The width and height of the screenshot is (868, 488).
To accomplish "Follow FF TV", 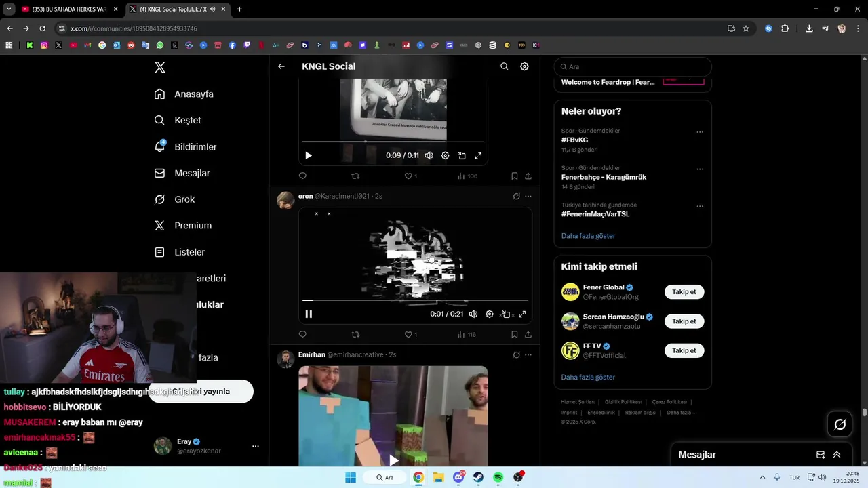I will (x=684, y=350).
